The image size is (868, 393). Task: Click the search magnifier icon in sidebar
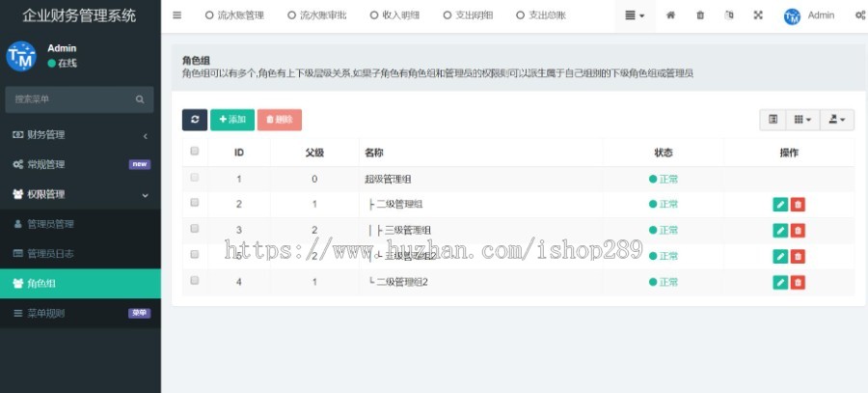(140, 99)
